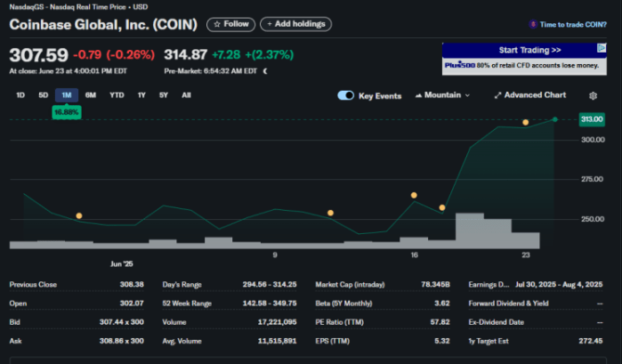622x364 pixels.
Task: Select the 1D time range
Action: tap(20, 95)
